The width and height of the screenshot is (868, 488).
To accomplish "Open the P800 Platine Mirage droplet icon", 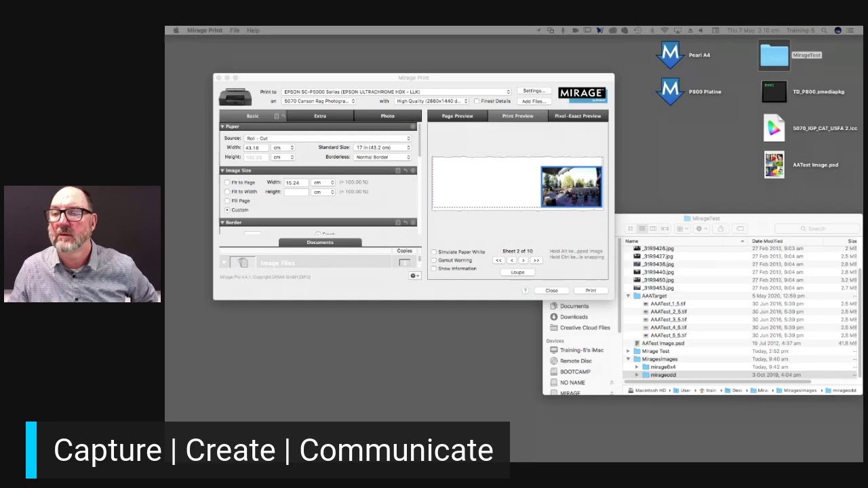I will (x=670, y=91).
